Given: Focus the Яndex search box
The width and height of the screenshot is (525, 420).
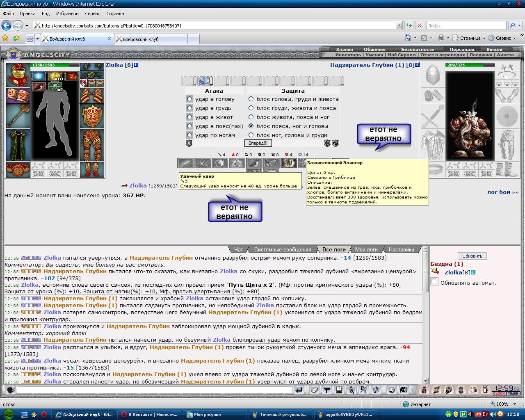Looking at the screenshot, I should 466,25.
